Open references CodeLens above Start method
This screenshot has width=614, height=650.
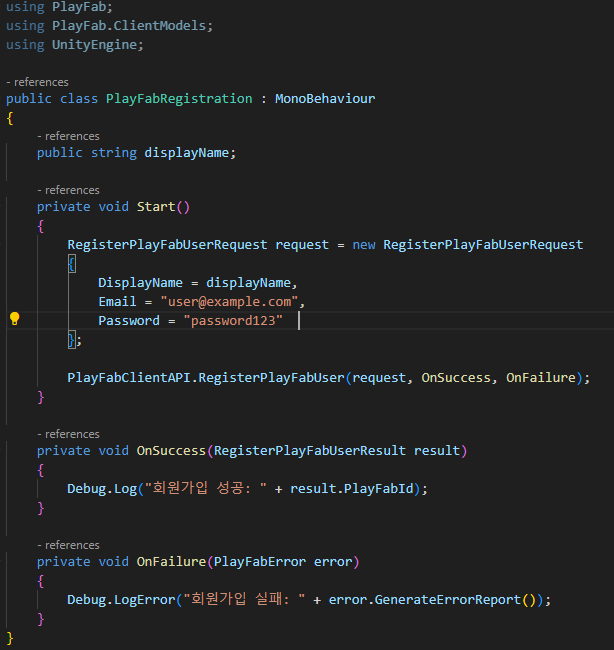pos(68,190)
